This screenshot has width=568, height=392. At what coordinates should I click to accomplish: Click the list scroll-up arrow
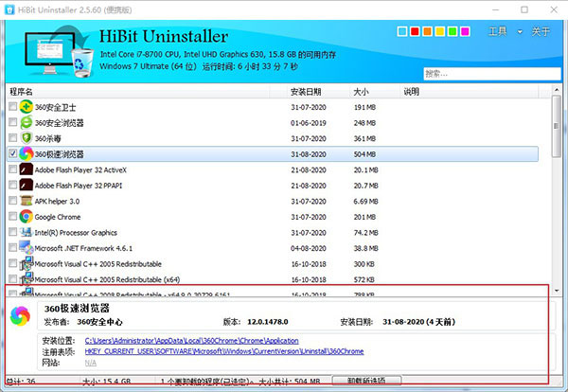click(x=556, y=90)
